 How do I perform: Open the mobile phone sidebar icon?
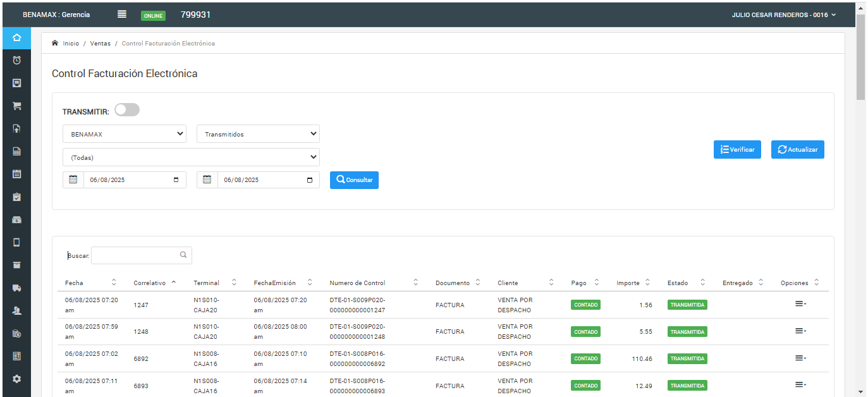[17, 242]
